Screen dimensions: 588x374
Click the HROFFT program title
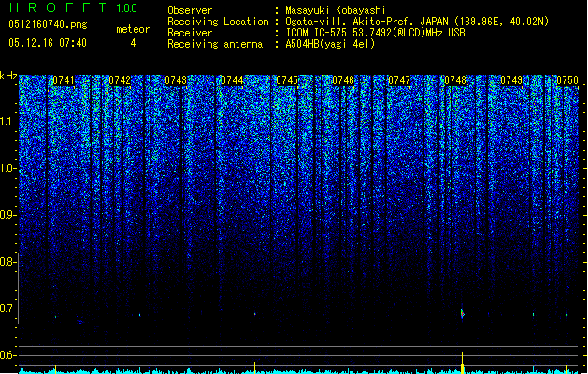tap(58, 7)
